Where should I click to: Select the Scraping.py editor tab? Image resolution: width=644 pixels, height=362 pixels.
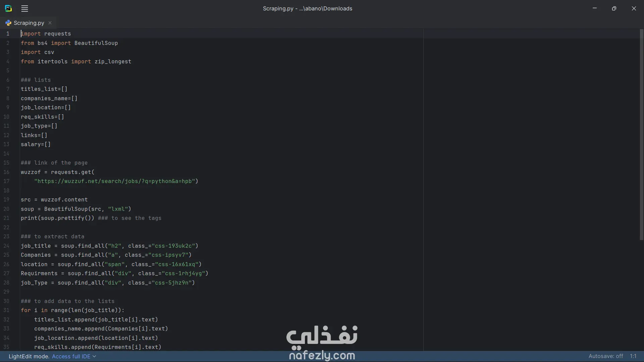pyautogui.click(x=29, y=23)
